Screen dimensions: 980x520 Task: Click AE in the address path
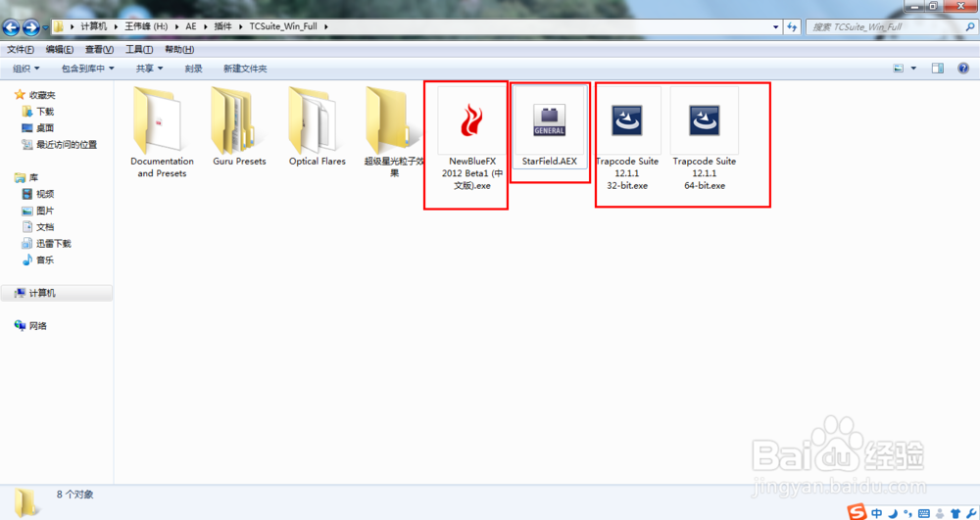point(191,26)
